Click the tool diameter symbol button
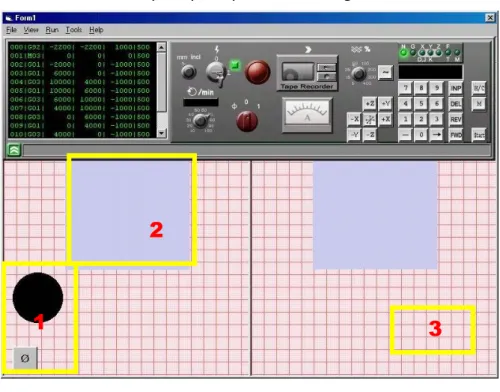This screenshot has height=392, width=500. pyautogui.click(x=25, y=358)
